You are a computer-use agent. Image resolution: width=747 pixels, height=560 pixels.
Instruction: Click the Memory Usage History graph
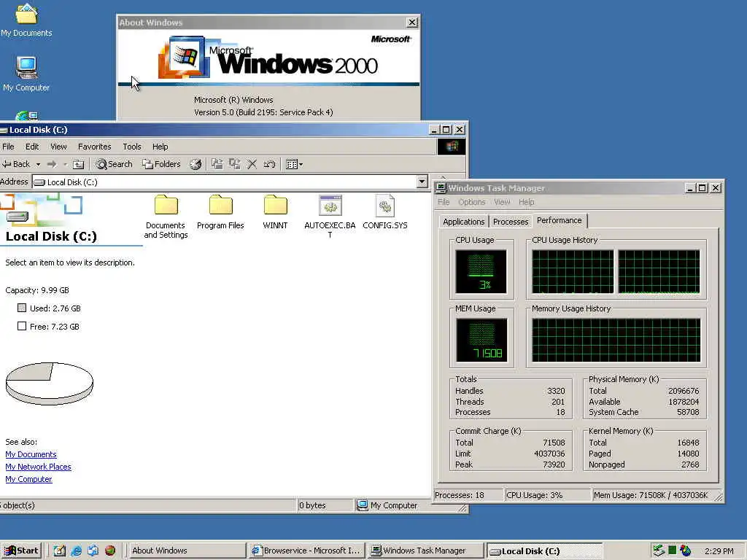616,340
